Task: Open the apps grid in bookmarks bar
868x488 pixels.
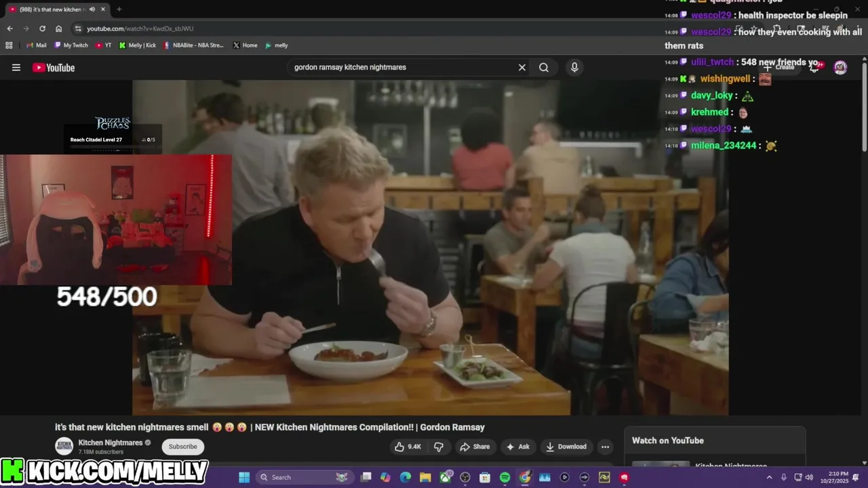Action: point(9,45)
